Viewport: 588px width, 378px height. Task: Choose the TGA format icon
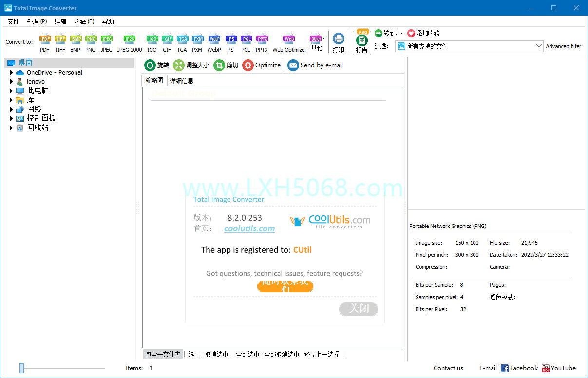pyautogui.click(x=182, y=43)
